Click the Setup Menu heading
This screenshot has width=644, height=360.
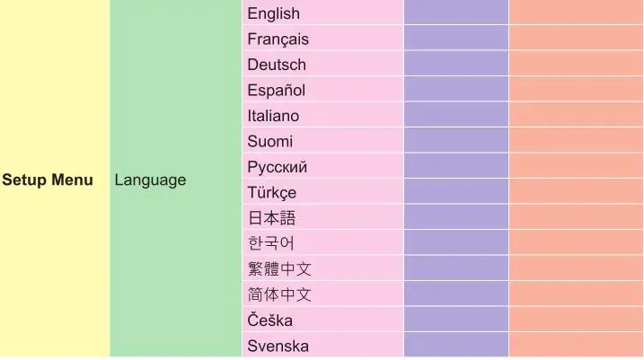[x=48, y=180]
